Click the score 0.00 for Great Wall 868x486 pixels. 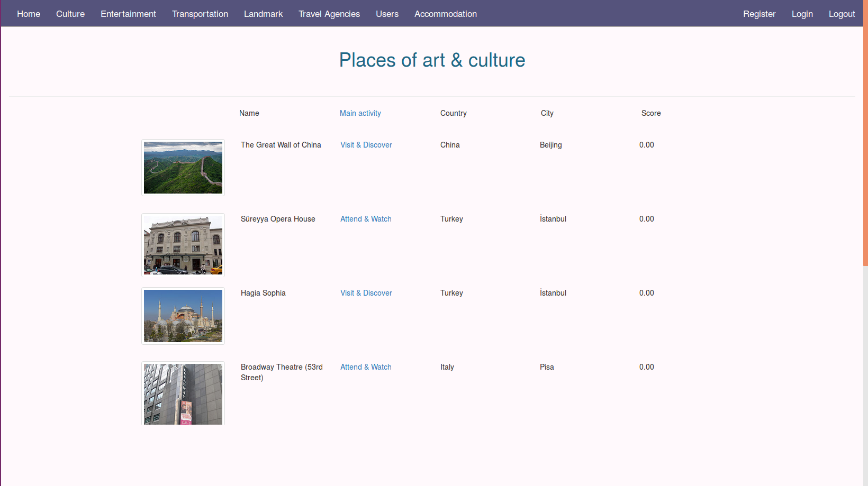[647, 145]
